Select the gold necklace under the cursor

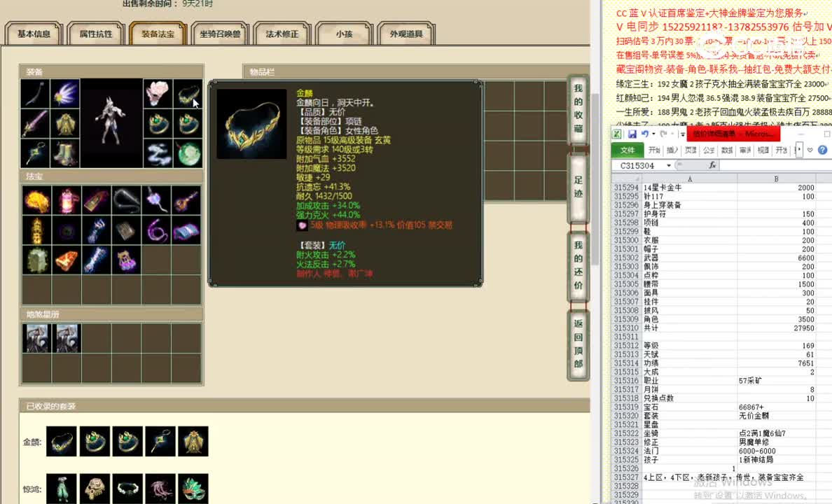[188, 94]
